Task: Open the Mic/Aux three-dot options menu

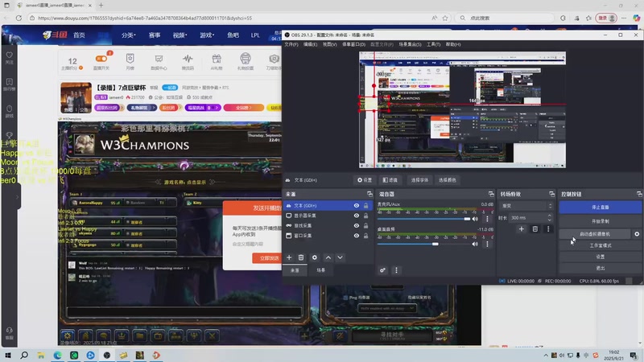Action: click(x=487, y=219)
